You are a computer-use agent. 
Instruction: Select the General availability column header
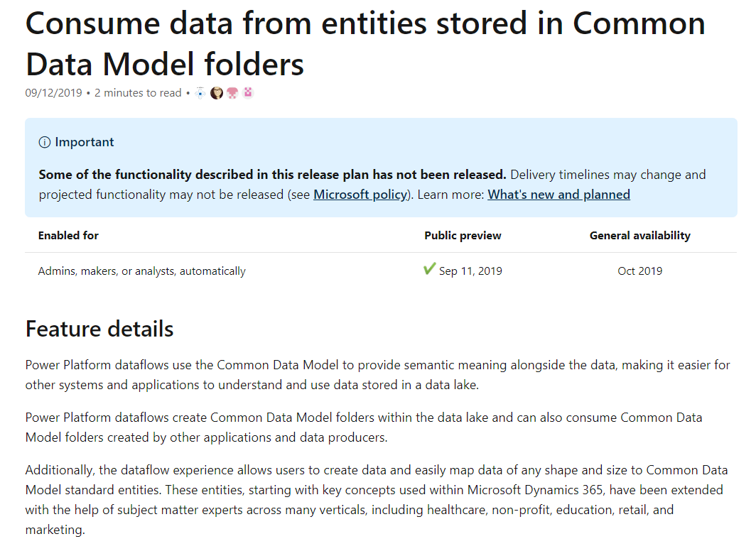639,236
